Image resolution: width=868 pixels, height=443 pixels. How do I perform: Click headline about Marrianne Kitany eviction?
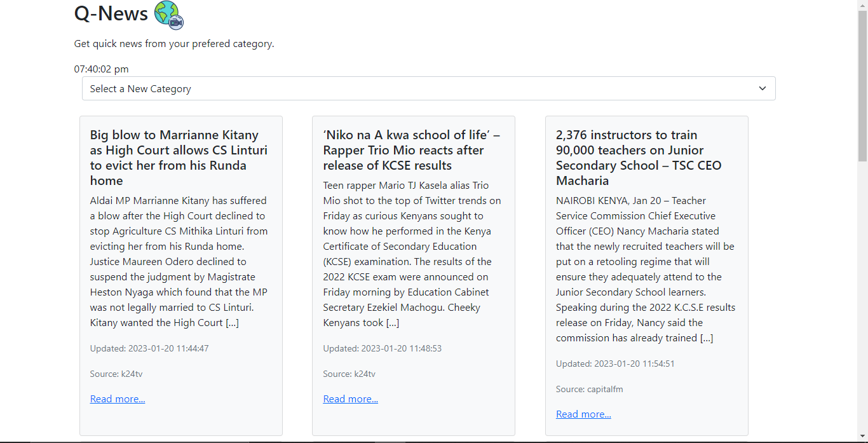click(180, 158)
